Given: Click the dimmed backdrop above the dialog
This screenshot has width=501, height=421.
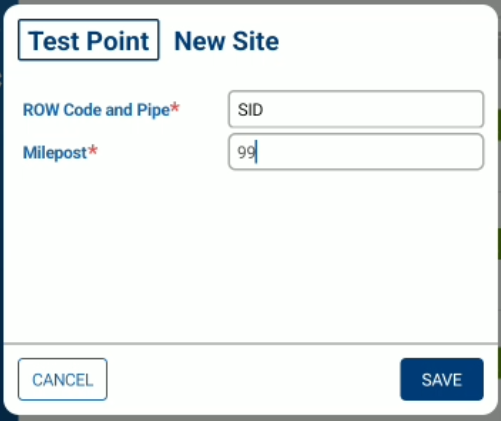Looking at the screenshot, I should coord(250,2).
